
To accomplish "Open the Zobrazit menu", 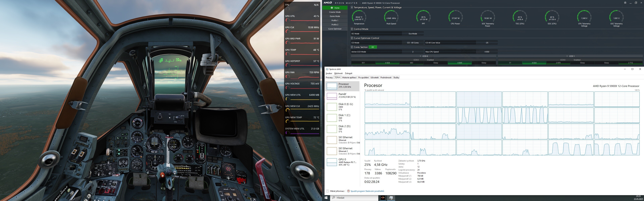I will (x=348, y=73).
